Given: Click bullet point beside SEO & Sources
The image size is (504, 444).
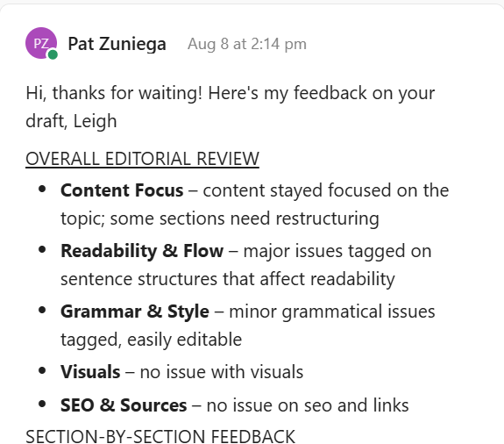Looking at the screenshot, I should coord(42,405).
